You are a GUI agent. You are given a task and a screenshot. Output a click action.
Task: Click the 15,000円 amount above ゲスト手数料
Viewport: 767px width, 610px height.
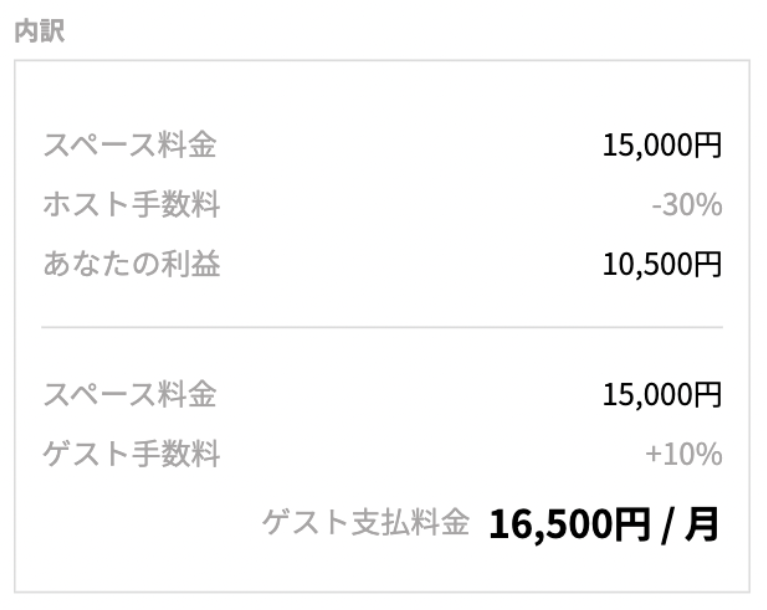(661, 395)
